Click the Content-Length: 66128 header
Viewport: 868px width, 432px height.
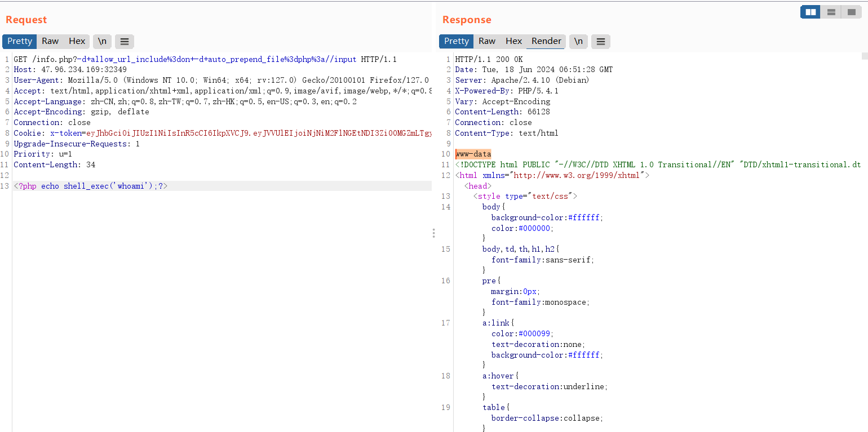click(502, 112)
